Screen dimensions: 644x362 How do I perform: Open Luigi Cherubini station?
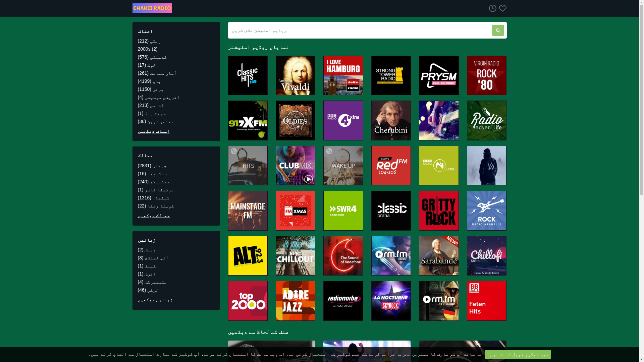[x=391, y=121]
